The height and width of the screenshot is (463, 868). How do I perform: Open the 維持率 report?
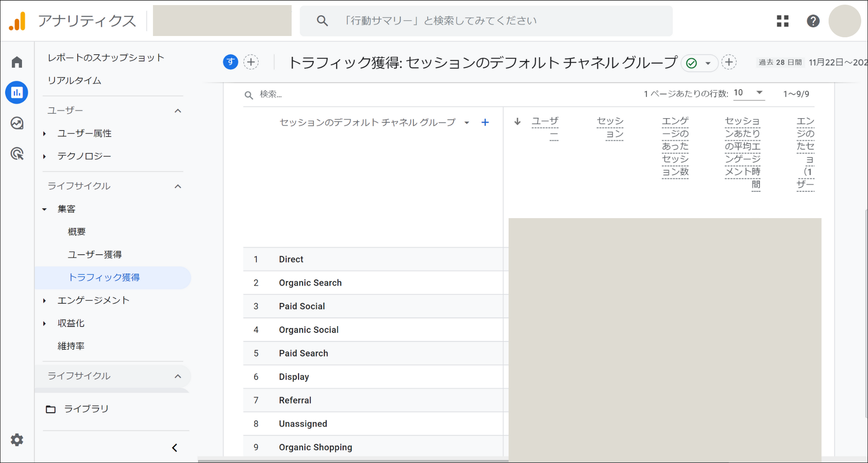[71, 346]
